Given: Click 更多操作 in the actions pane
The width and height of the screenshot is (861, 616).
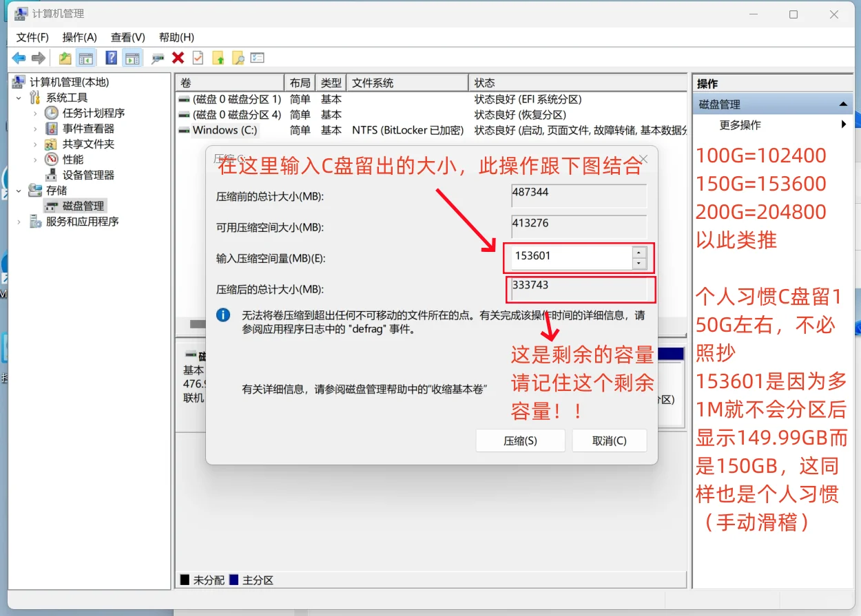Looking at the screenshot, I should point(740,125).
